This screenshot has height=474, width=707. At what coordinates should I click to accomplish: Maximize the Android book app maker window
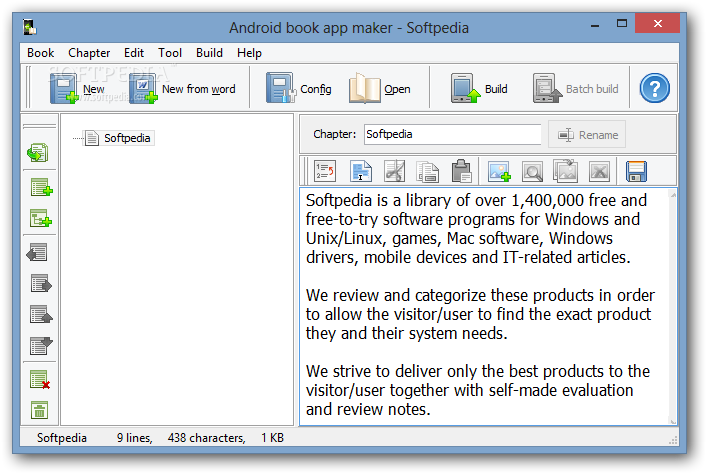point(622,24)
